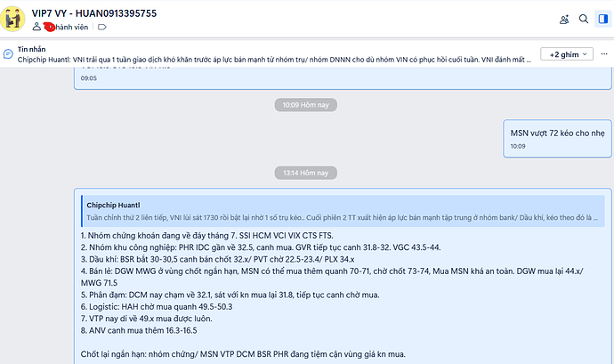This screenshot has width=614, height=364.
Task: Click the quoted Chipchip Huantl reply block
Action: click(x=343, y=211)
